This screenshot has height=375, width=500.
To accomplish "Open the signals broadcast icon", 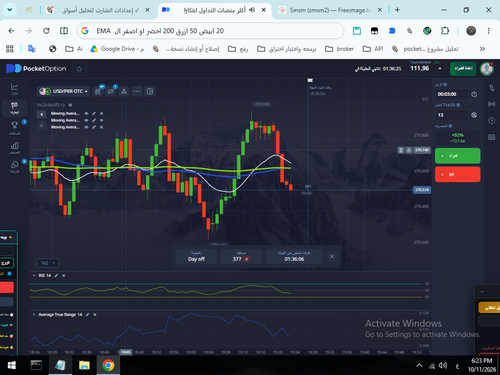I will point(491,104).
